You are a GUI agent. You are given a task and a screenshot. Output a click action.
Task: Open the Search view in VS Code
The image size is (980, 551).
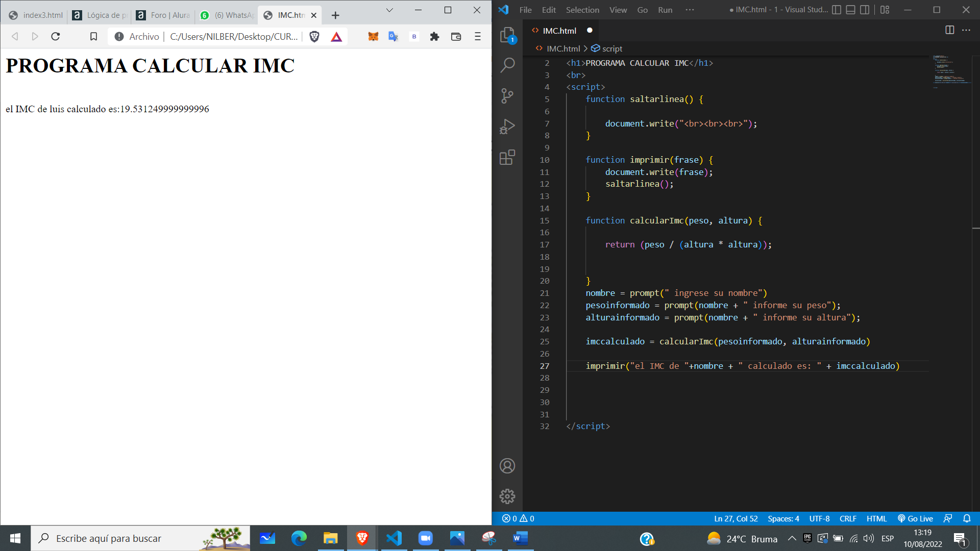507,65
